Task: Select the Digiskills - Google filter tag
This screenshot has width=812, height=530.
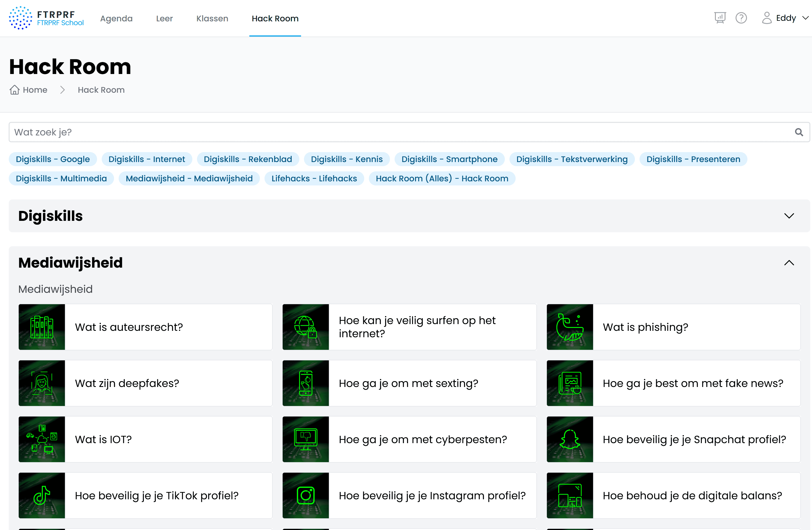Action: pos(53,159)
